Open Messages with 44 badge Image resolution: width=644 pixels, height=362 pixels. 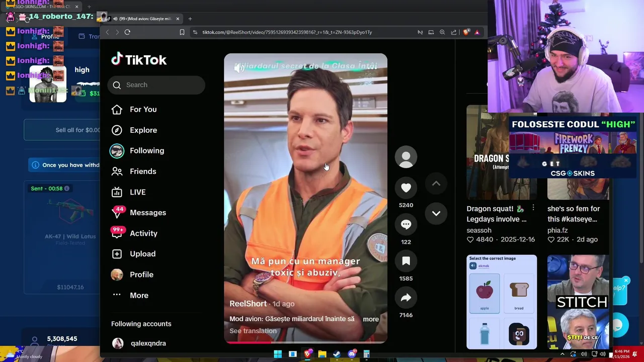coord(138,213)
